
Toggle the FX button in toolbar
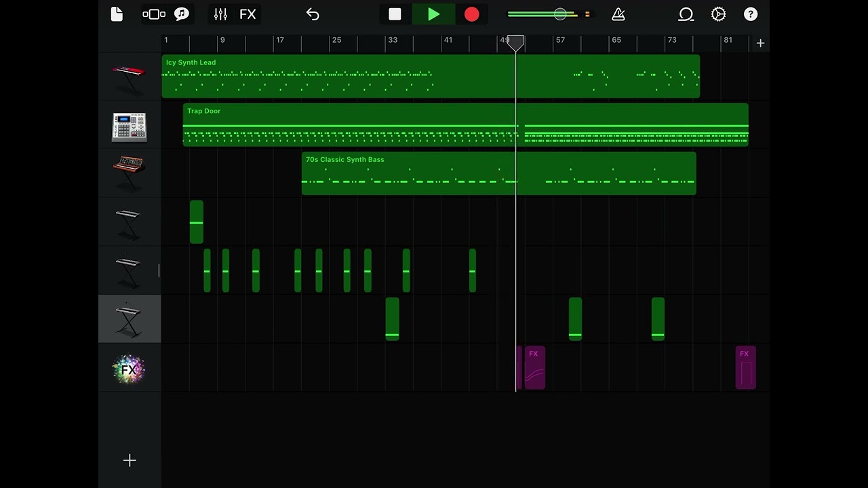(248, 14)
